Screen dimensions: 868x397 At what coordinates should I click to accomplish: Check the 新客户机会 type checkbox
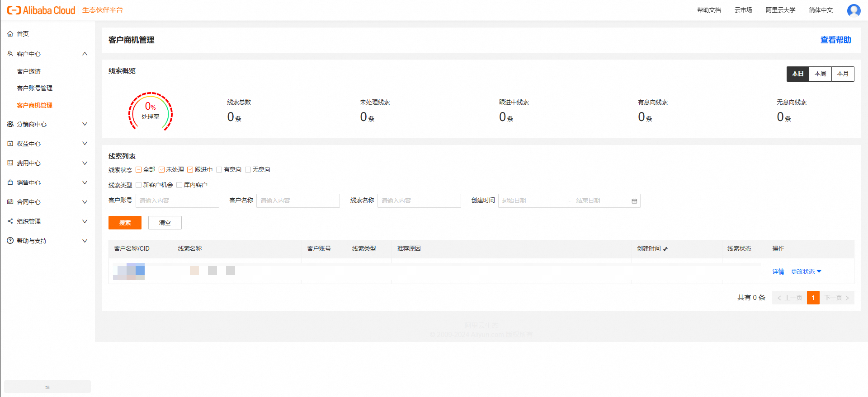click(139, 185)
